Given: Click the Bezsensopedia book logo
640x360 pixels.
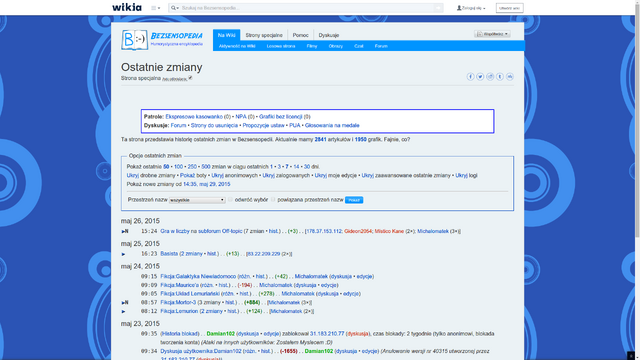Looking at the screenshot, I should click(134, 40).
